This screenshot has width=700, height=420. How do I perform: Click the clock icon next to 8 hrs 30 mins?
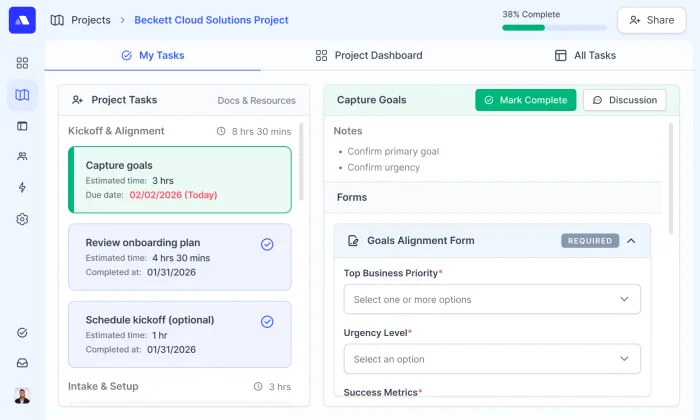[x=221, y=131]
